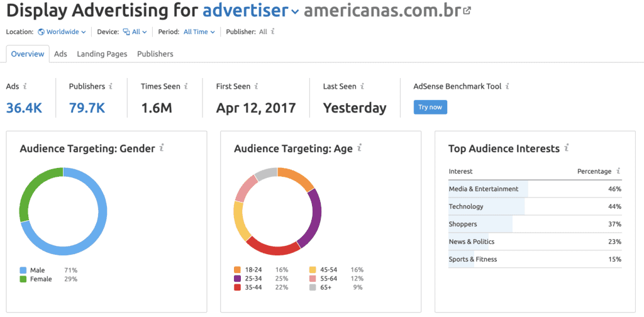Click the Interest column header
Viewport: 644px width, 317px height.
[460, 171]
